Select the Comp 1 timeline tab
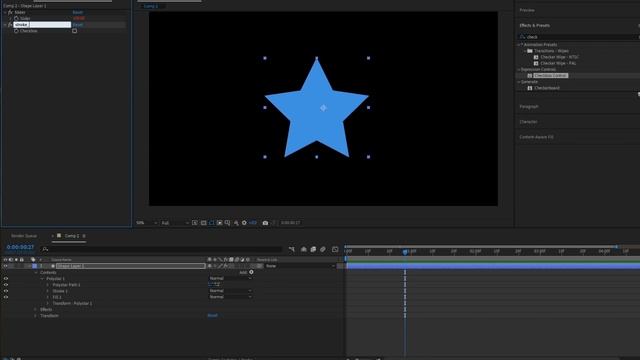Screen dimensions: 640x360 click(x=72, y=236)
